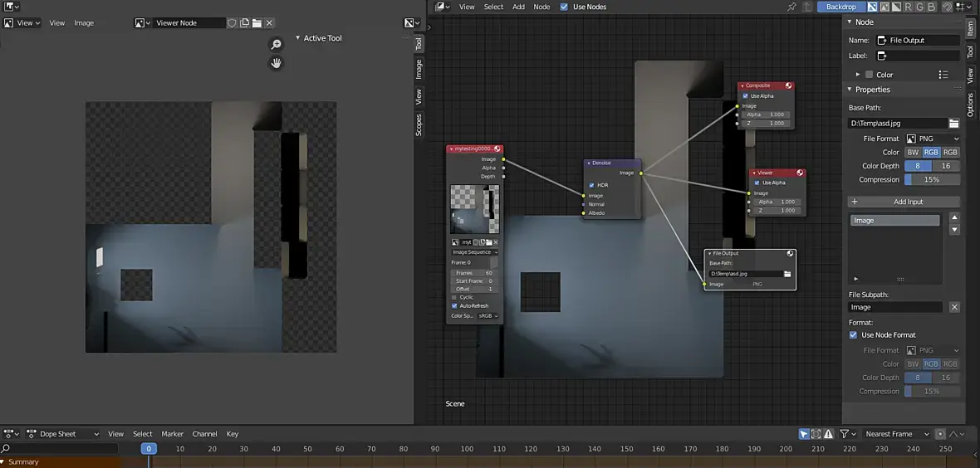980x468 pixels.
Task: Open the Add menu in node editor
Action: point(518,7)
